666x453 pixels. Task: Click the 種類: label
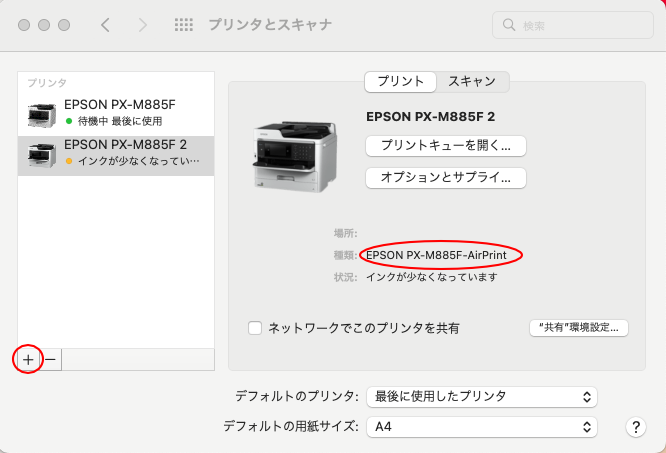click(345, 255)
